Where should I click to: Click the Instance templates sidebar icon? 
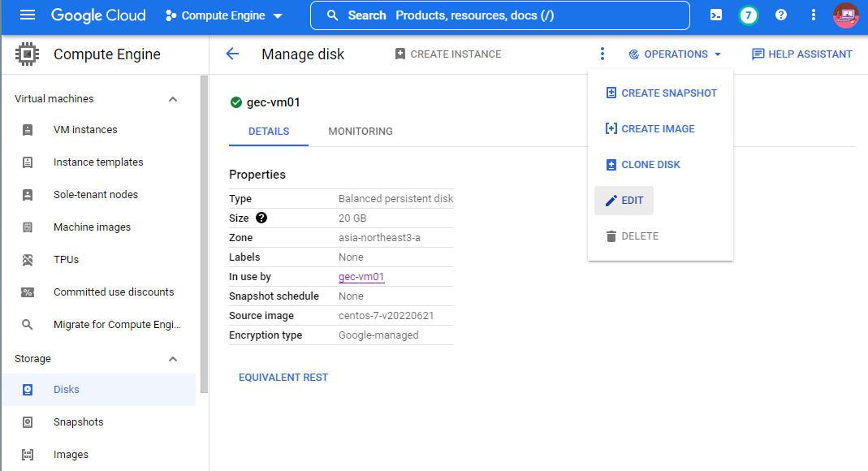[27, 162]
